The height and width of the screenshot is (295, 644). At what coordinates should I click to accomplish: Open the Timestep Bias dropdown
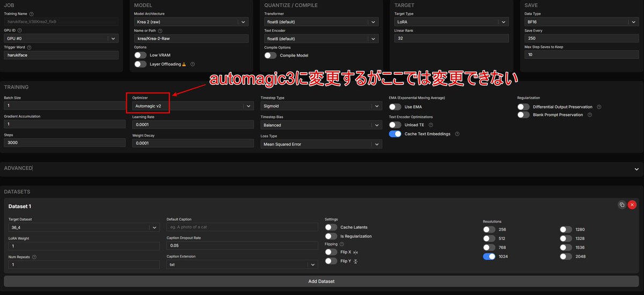tap(321, 125)
